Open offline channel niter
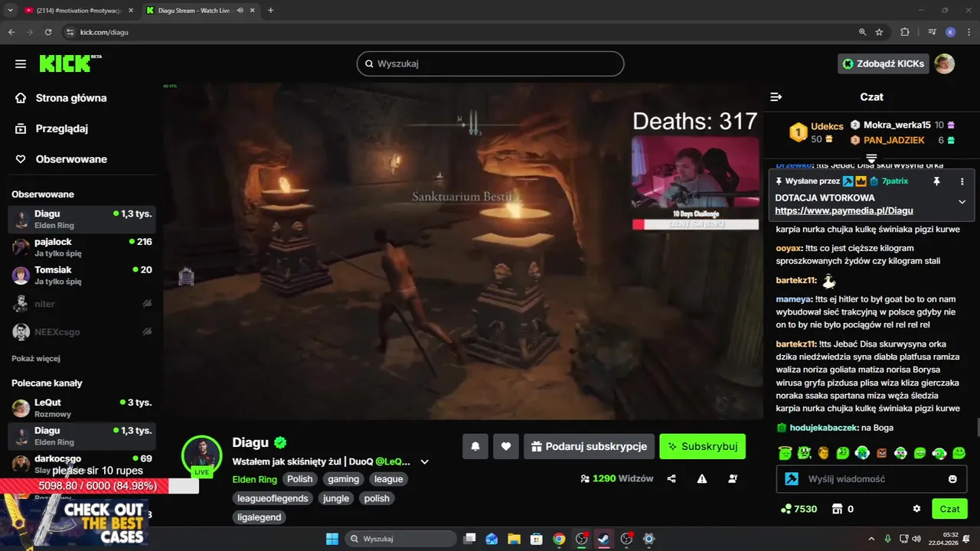 [x=82, y=304]
